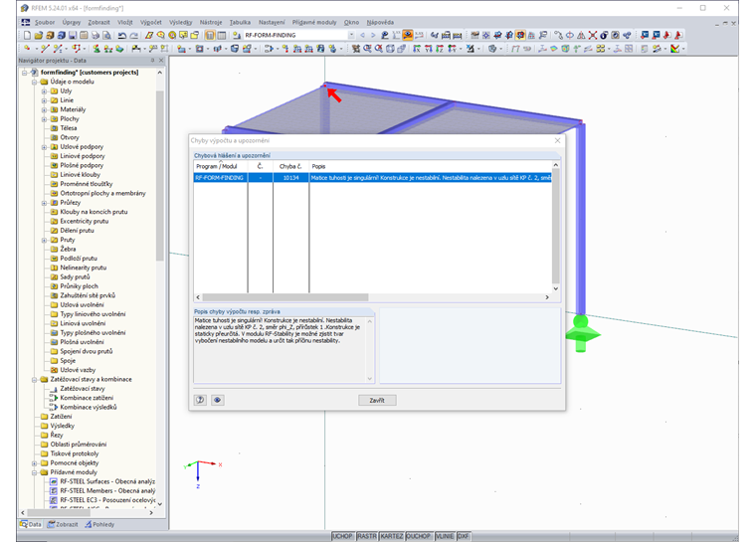Open the Soubor menu
This screenshot has width=756, height=542.
pos(45,22)
